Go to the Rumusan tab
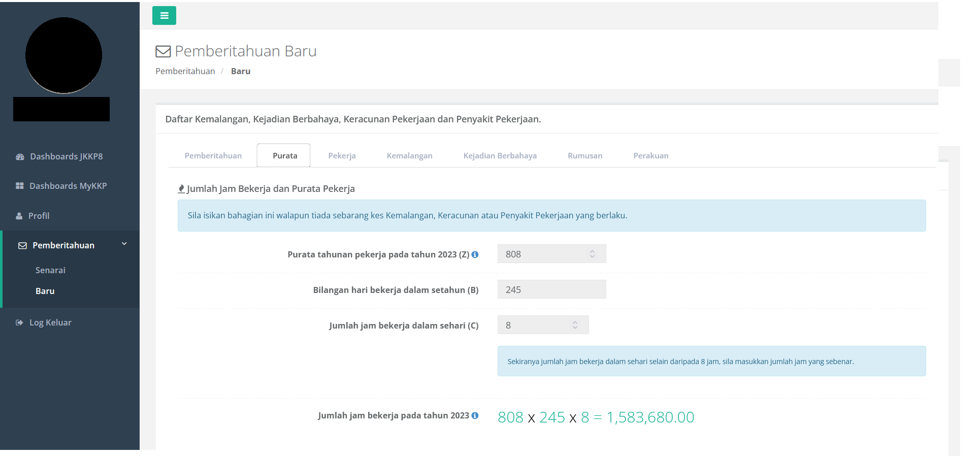Image resolution: width=980 pixels, height=456 pixels. click(585, 156)
